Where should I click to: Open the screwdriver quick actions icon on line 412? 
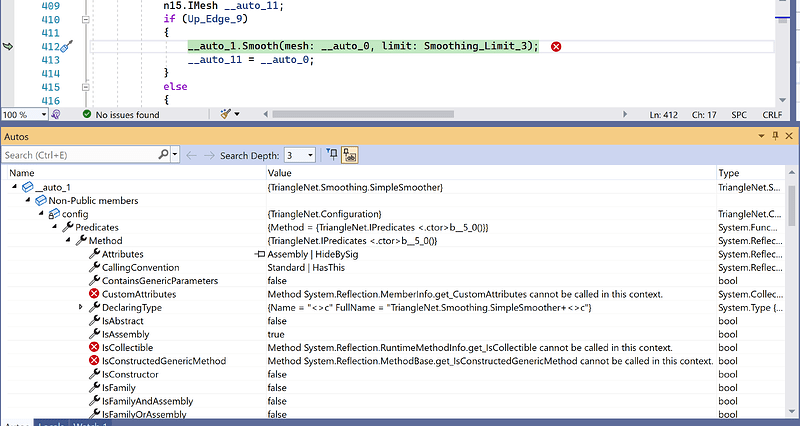tap(67, 46)
